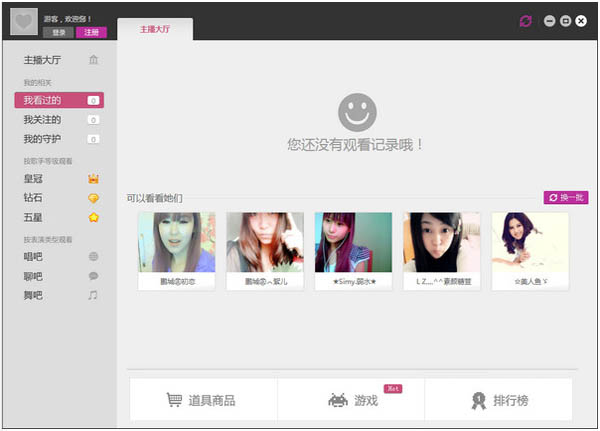Select 我关注的 in sidebar

[59, 120]
